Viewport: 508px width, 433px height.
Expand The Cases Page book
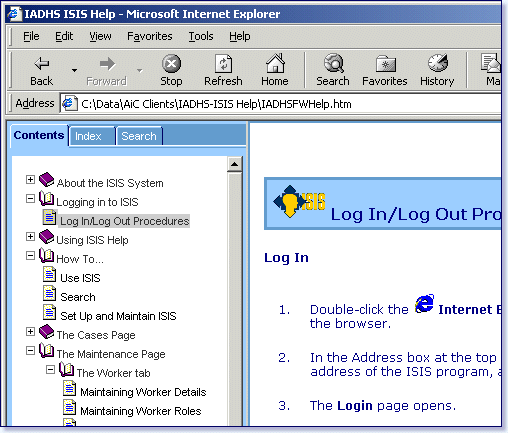pos(30,332)
